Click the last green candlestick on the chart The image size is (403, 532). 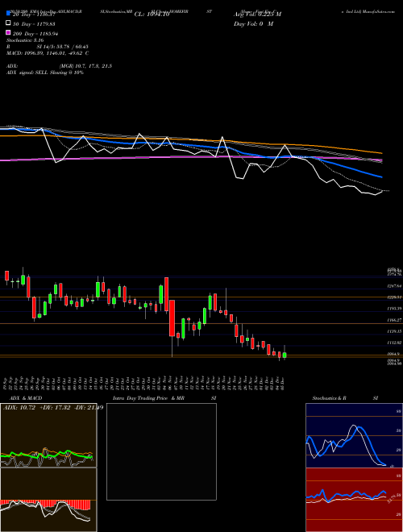285,355
